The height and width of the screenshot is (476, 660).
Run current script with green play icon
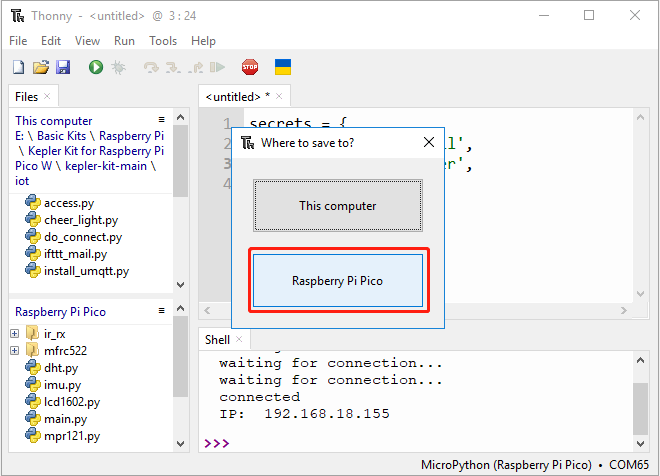click(x=96, y=67)
